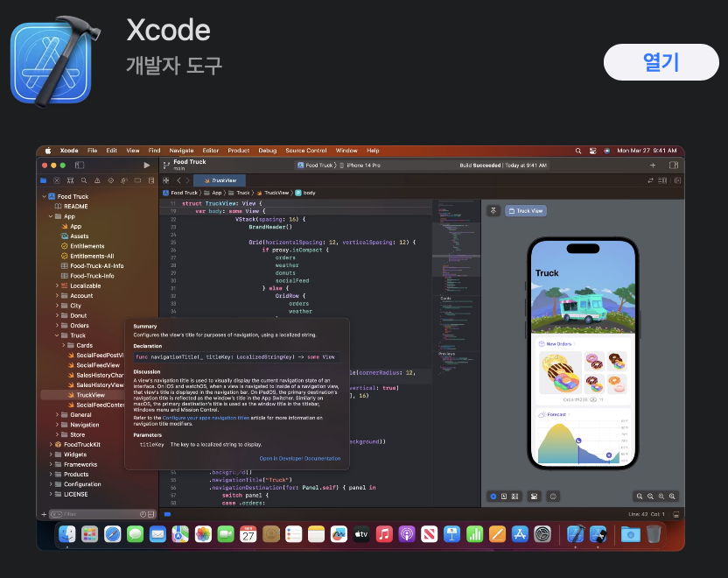Open Safari from the Dock
728x578 pixels.
click(112, 534)
